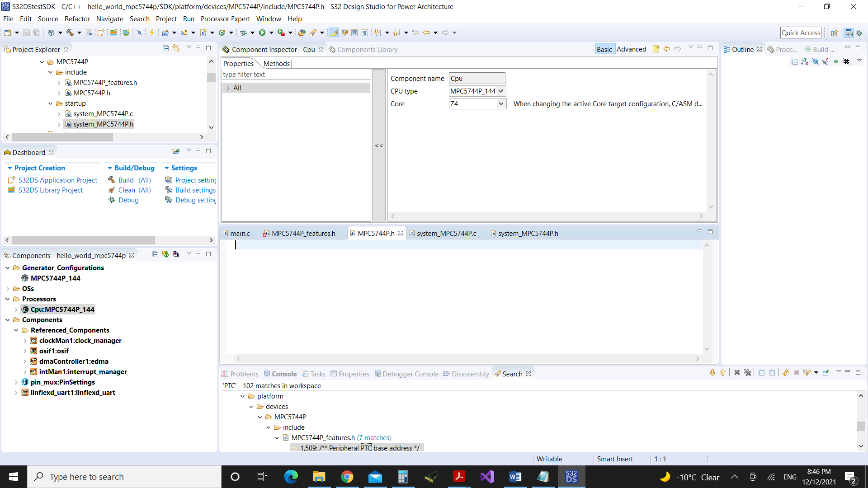Screen dimensions: 868x488
Task: Open the CPU type dropdown showing MPC5744P_144
Action: pos(502,91)
